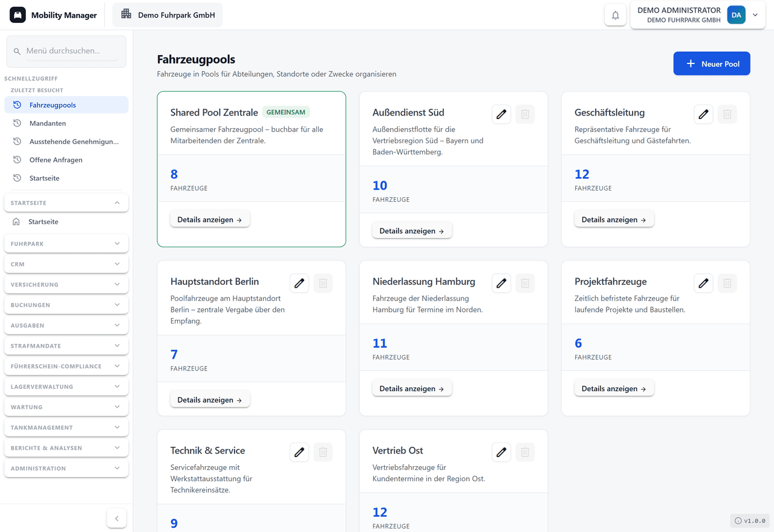
Task: Edit the Vertrieb Ost pool
Action: pyautogui.click(x=501, y=452)
